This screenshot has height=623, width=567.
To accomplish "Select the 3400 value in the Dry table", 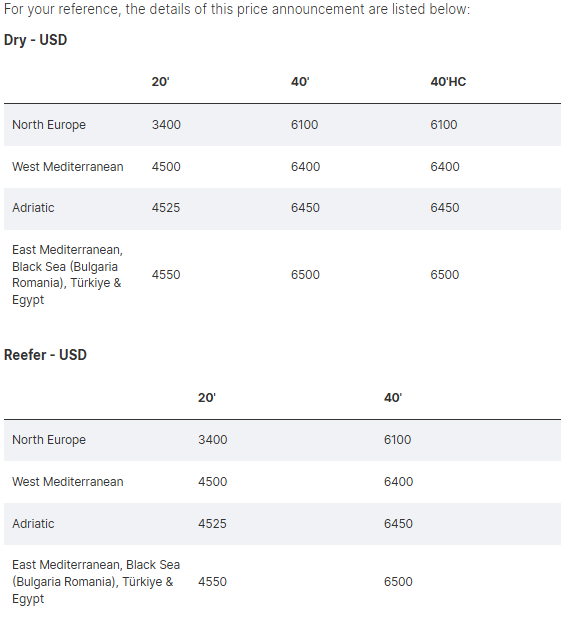I will (166, 125).
